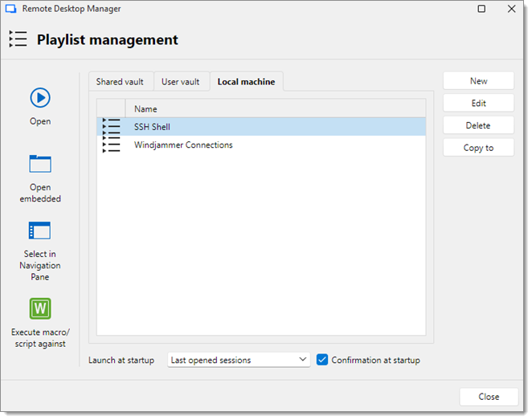Click the Remote Desktop Manager title bar icon
Viewport: 532px width, 420px height.
pyautogui.click(x=11, y=9)
